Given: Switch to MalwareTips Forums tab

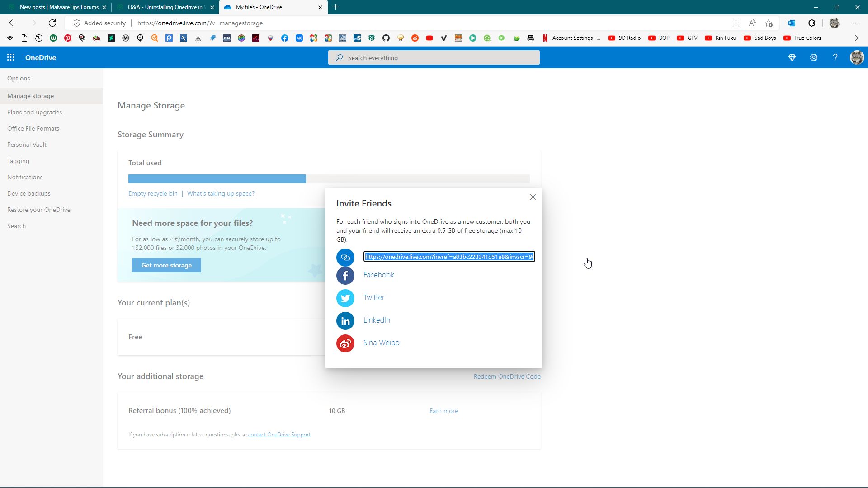Looking at the screenshot, I should pyautogui.click(x=59, y=7).
